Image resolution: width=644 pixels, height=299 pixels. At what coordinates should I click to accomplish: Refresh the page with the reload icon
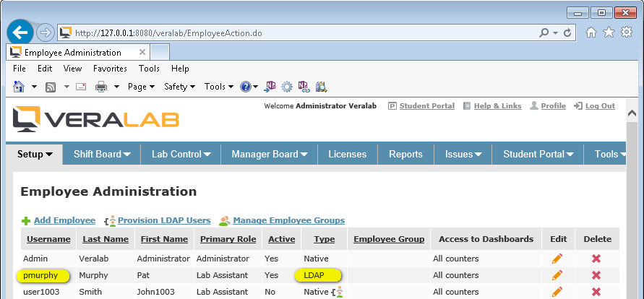click(x=567, y=32)
